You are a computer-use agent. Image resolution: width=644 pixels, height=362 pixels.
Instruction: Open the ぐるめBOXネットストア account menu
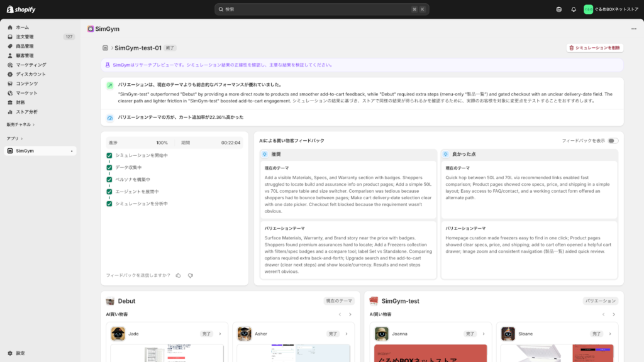(x=610, y=9)
